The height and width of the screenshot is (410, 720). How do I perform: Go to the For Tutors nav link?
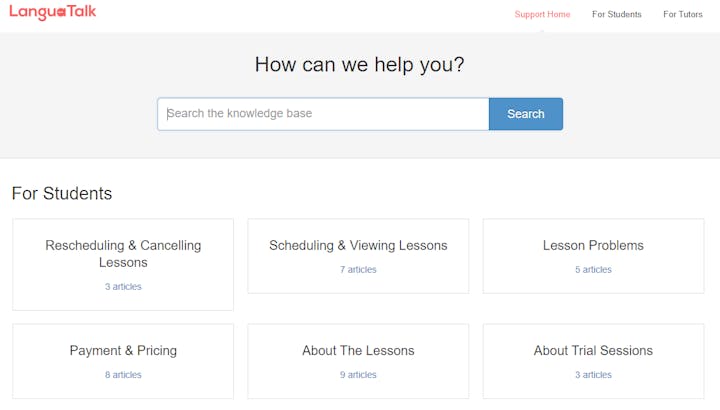pyautogui.click(x=683, y=14)
